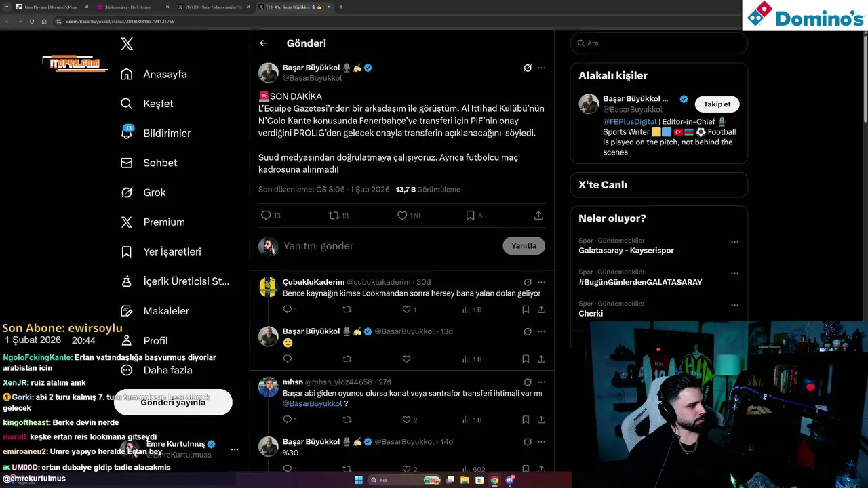Click the Ara search field on X

point(658,43)
